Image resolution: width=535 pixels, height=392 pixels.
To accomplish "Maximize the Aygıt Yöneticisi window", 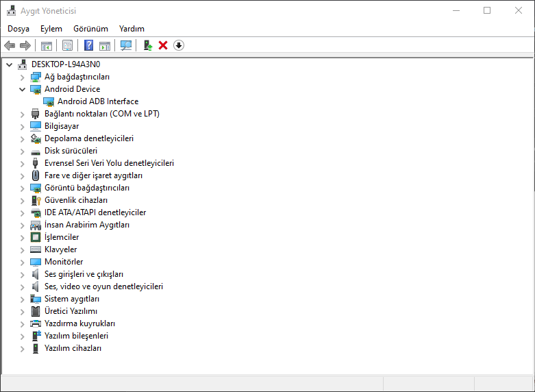I will (487, 10).
